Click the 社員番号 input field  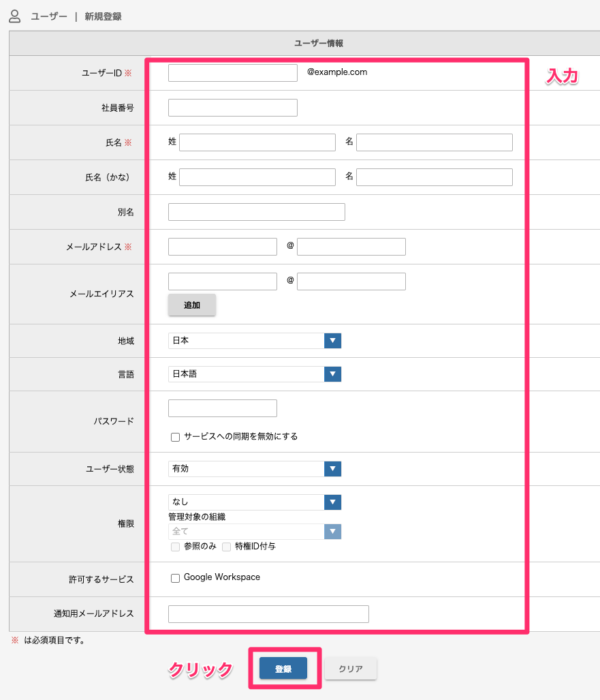pyautogui.click(x=232, y=108)
